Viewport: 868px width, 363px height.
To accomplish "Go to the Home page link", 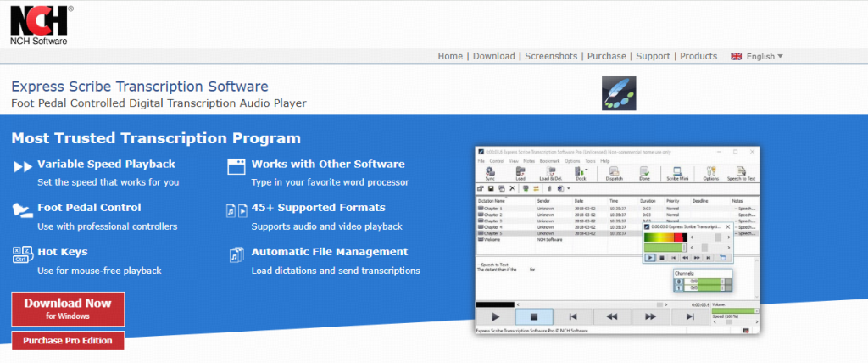I will coord(450,56).
